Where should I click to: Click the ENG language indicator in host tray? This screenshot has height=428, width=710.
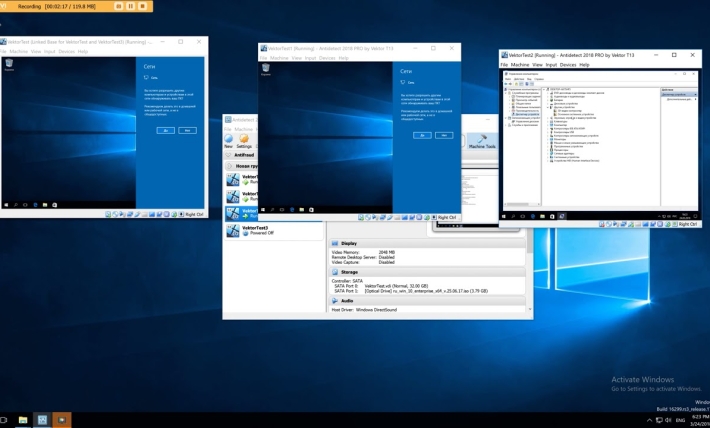tap(680, 420)
